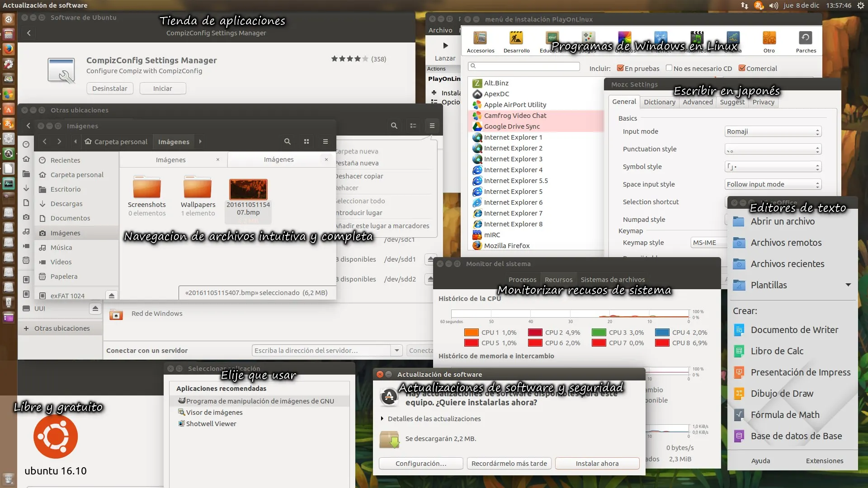Screen dimensions: 868x488
Task: Switch to the Recursos tab in Monitor del sistema
Action: coord(558,279)
